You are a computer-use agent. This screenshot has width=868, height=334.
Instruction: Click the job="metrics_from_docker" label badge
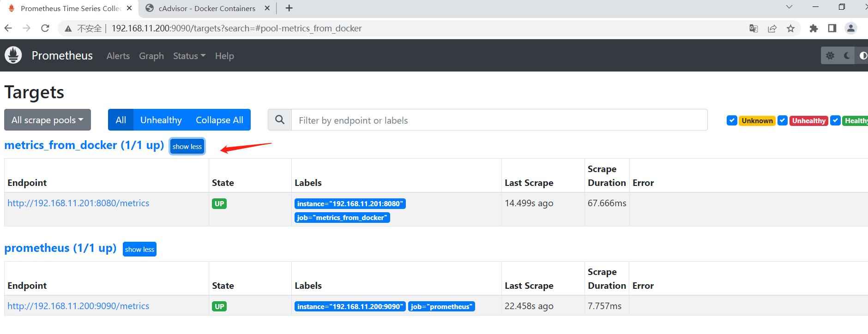tap(342, 217)
